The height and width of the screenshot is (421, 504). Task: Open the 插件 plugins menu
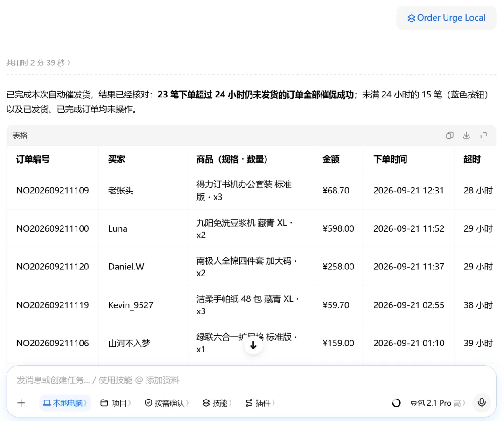pos(260,403)
